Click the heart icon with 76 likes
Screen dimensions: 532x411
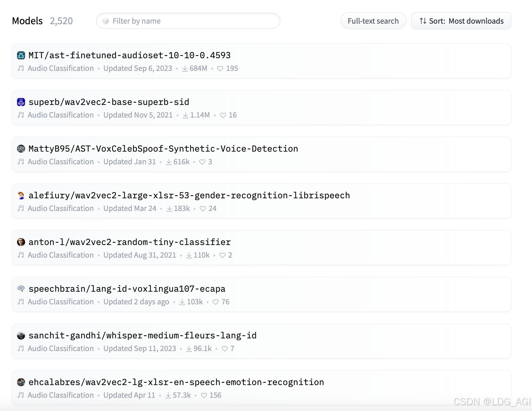pyautogui.click(x=216, y=302)
